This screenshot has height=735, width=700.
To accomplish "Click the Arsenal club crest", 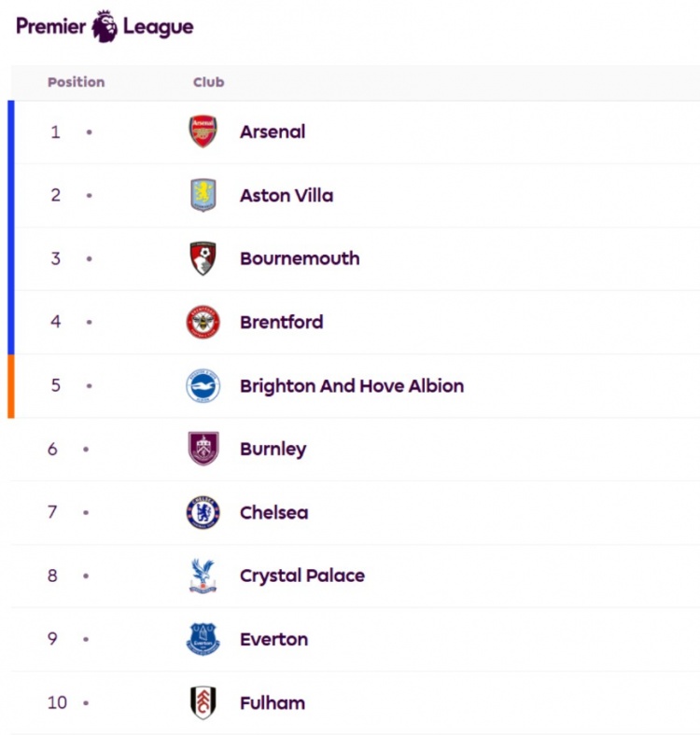I will (x=203, y=132).
